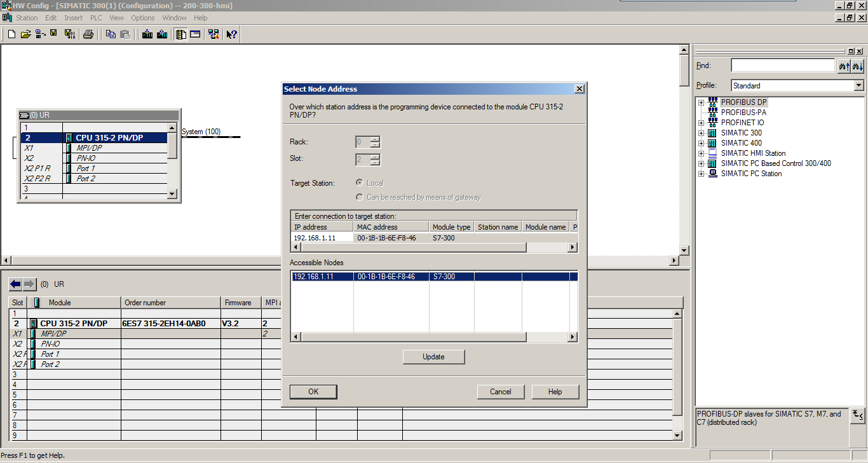The width and height of the screenshot is (868, 463).
Task: Click right arrow of Accessible Nodes horizontal scrollbar
Action: click(573, 337)
